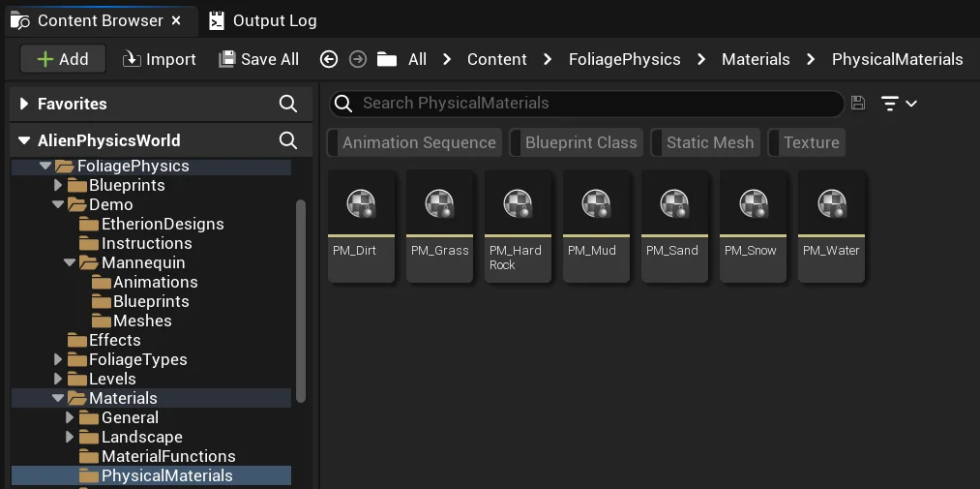Collapse the Mannequin folder in tree
This screenshot has height=489, width=980.
coord(71,262)
